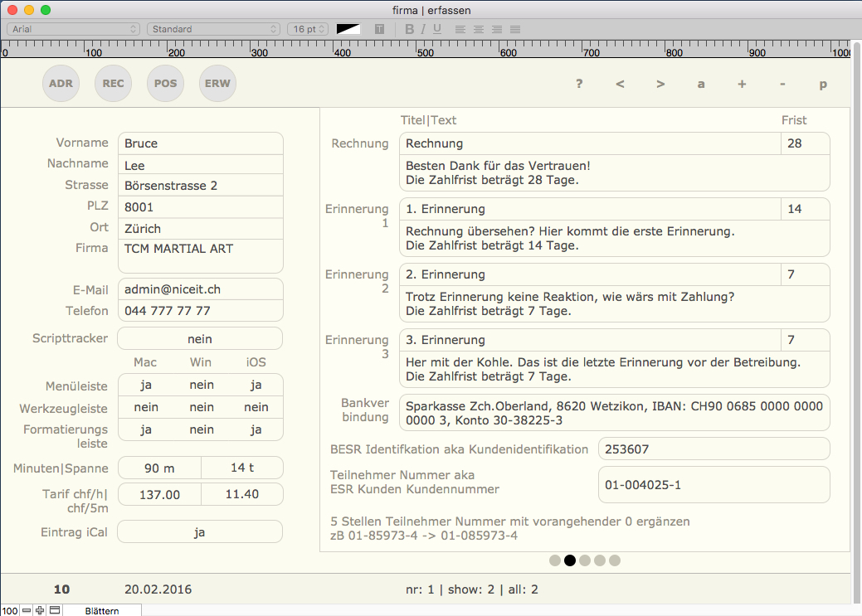Open the REC section button
Image resolution: width=862 pixels, height=616 pixels.
(x=113, y=84)
